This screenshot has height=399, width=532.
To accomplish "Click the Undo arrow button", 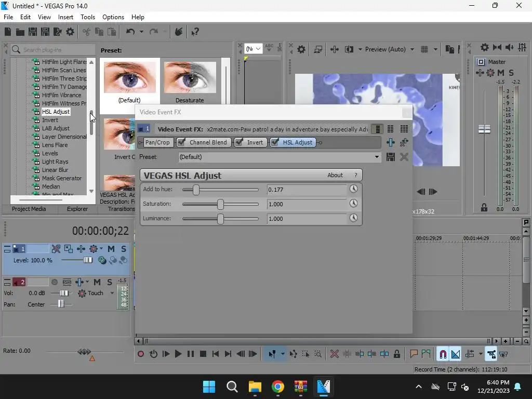I will (x=130, y=32).
